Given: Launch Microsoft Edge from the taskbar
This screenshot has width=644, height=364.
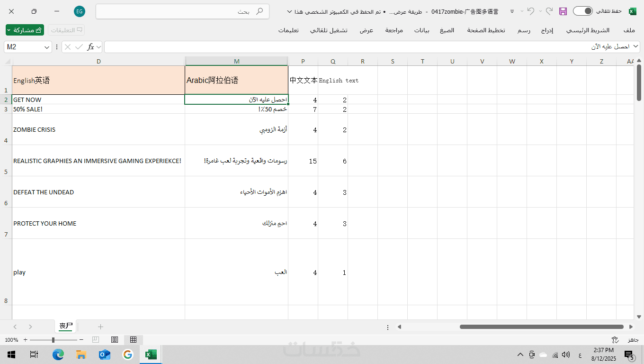Looking at the screenshot, I should 58,355.
